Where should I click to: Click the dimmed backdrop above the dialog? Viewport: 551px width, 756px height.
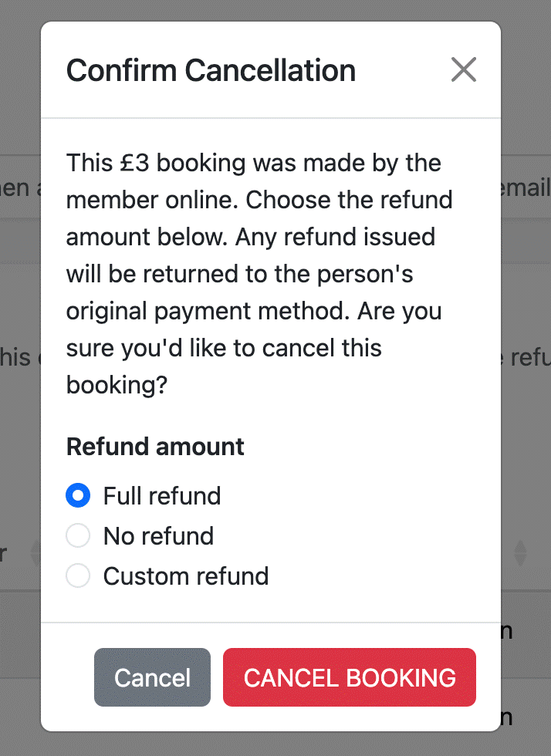coord(275,10)
